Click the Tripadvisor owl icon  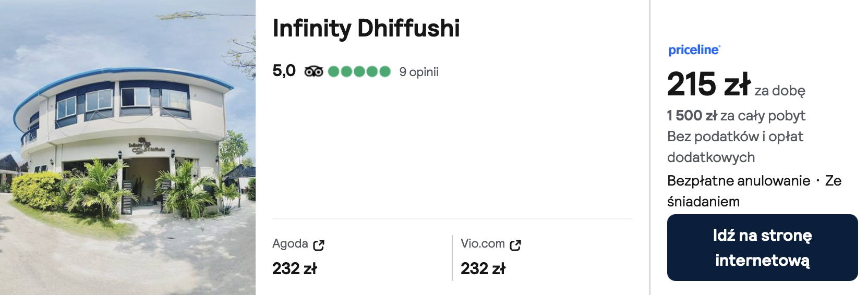[314, 71]
